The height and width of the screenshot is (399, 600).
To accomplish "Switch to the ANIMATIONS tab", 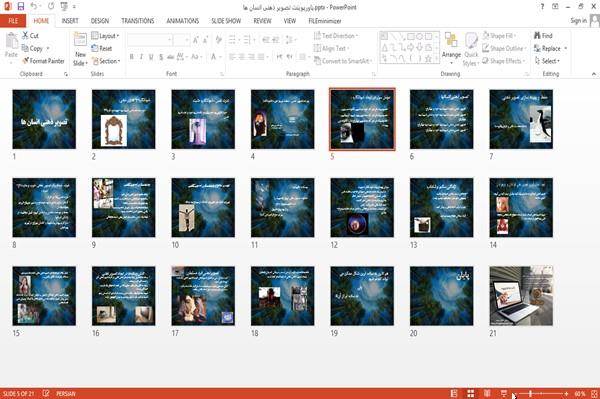I will tap(183, 21).
